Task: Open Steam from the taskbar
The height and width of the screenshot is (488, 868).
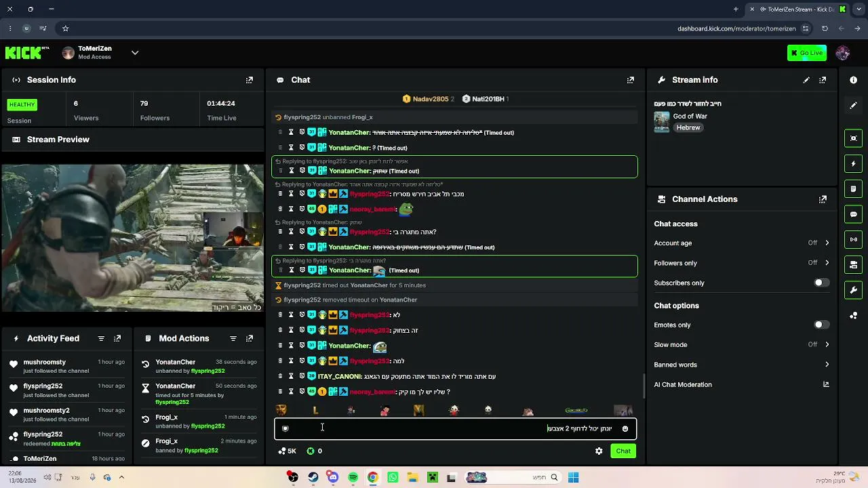Action: pos(313,478)
